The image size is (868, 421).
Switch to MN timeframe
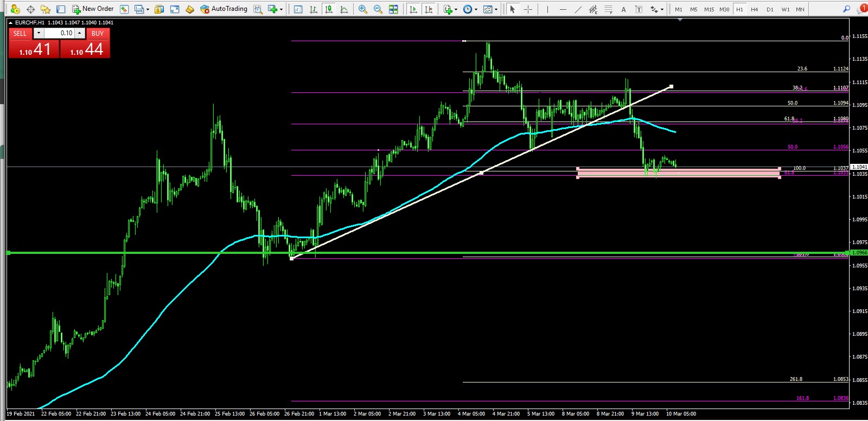click(x=800, y=9)
